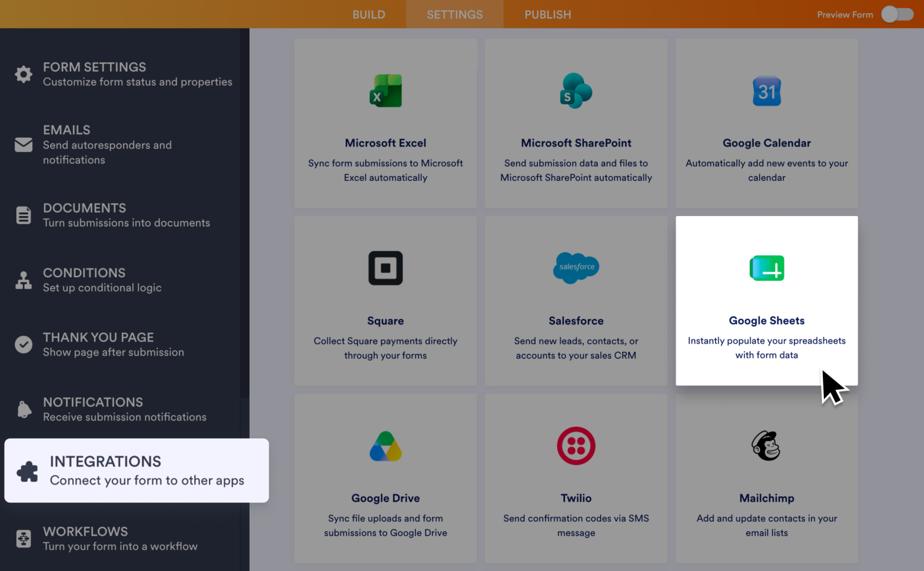Select NOTIFICATIONS sidebar item
The width and height of the screenshot is (924, 571).
coord(124,409)
